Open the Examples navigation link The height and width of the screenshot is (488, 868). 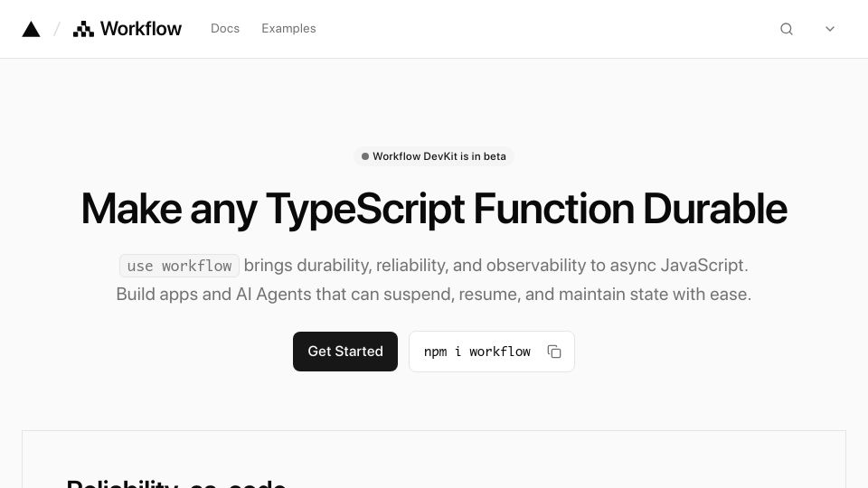coord(288,28)
